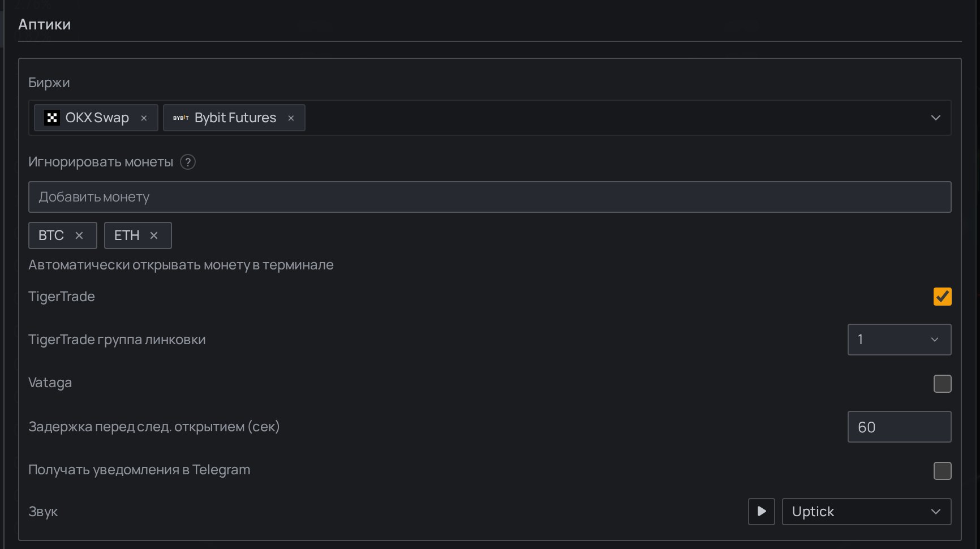Open TigerTrade группа линковки dropdown

click(x=899, y=340)
